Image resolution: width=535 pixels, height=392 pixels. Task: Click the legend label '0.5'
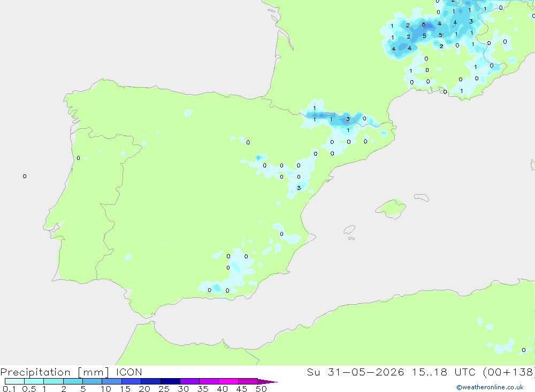click(29, 389)
